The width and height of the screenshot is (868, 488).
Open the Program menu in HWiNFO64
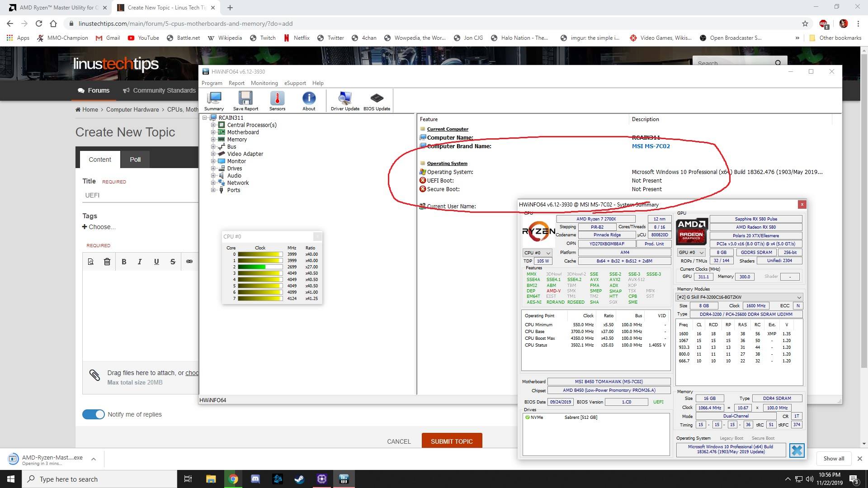pos(212,83)
